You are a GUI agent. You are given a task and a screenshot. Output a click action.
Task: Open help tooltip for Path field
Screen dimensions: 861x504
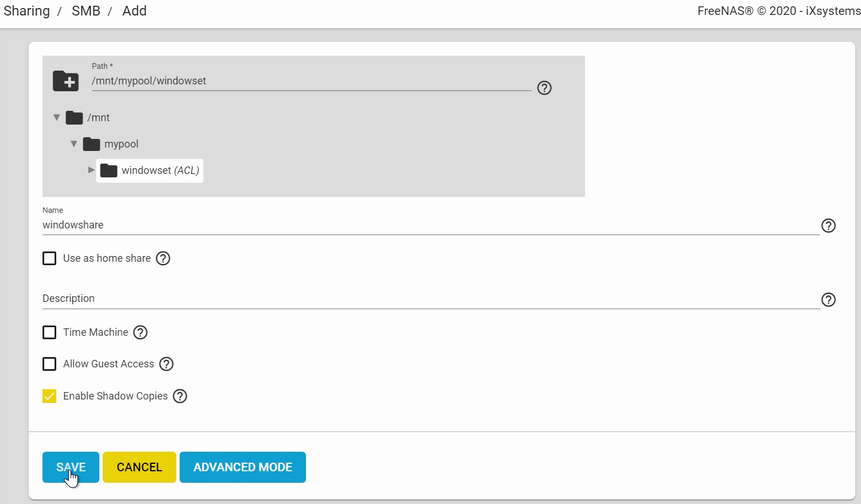[544, 88]
